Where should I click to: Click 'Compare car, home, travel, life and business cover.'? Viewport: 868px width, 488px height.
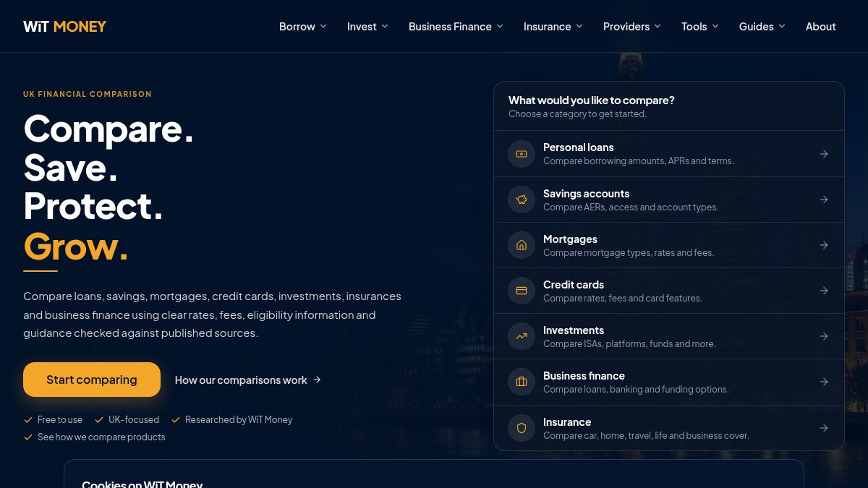tap(646, 436)
